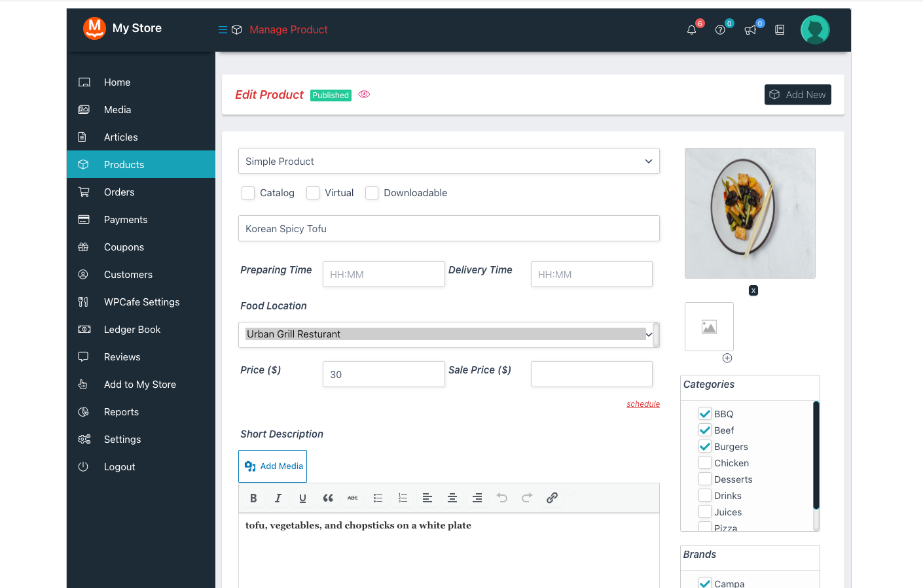
Task: Open Articles in sidebar
Action: click(x=141, y=137)
